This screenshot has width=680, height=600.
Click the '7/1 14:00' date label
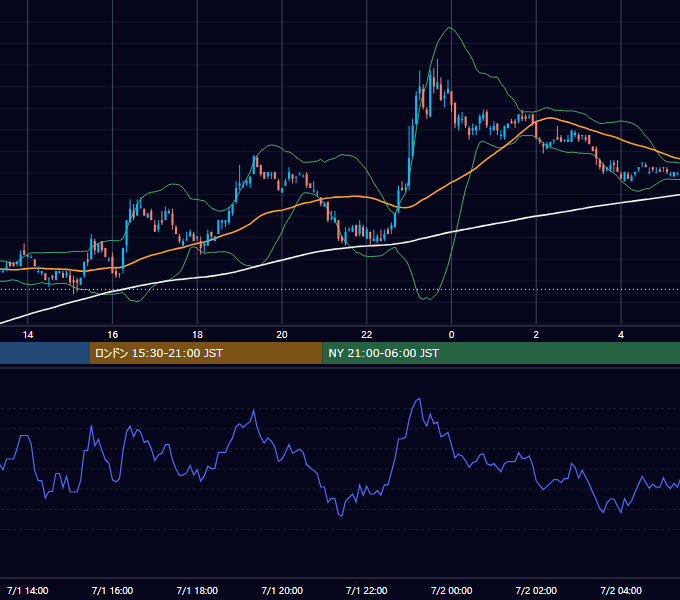(x=28, y=590)
